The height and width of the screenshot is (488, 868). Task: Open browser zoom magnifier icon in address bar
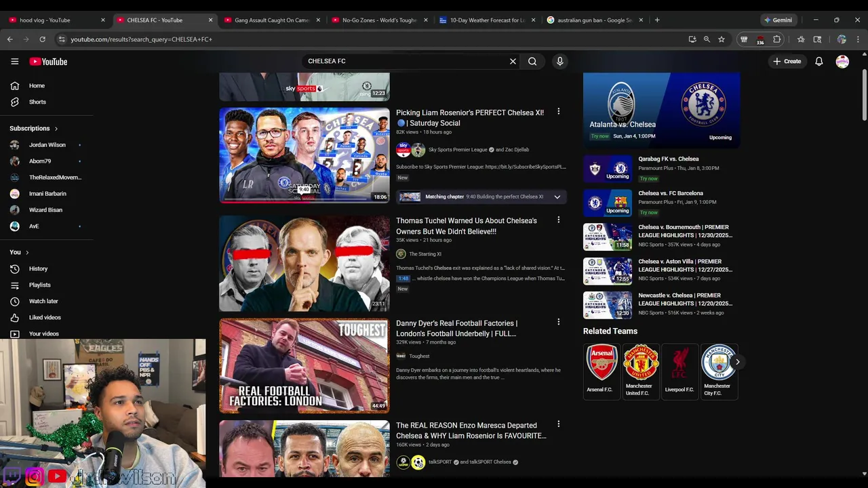(x=707, y=39)
